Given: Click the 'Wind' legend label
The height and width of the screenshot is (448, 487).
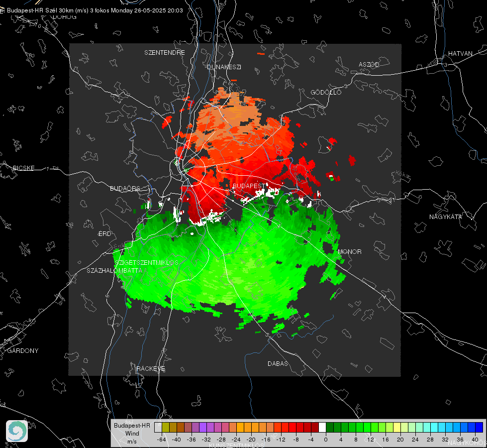Looking at the screenshot, I should pyautogui.click(x=132, y=433).
